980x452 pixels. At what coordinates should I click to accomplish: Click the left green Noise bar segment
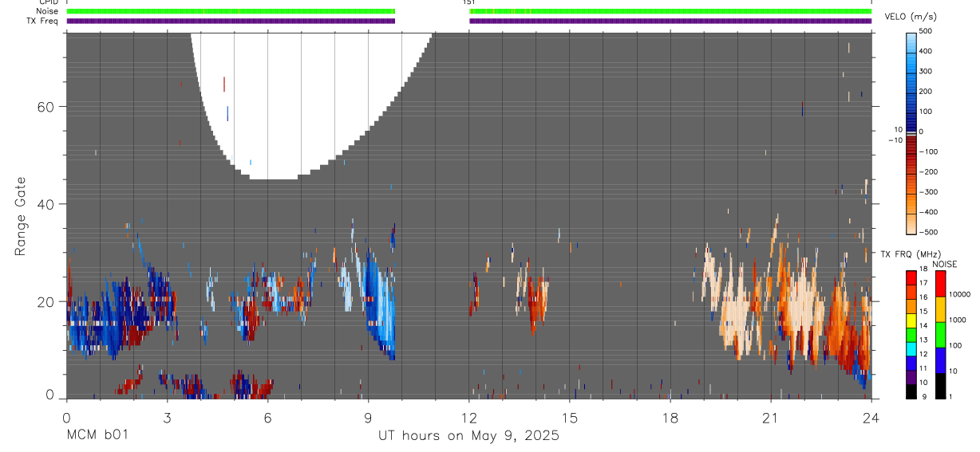(x=231, y=11)
